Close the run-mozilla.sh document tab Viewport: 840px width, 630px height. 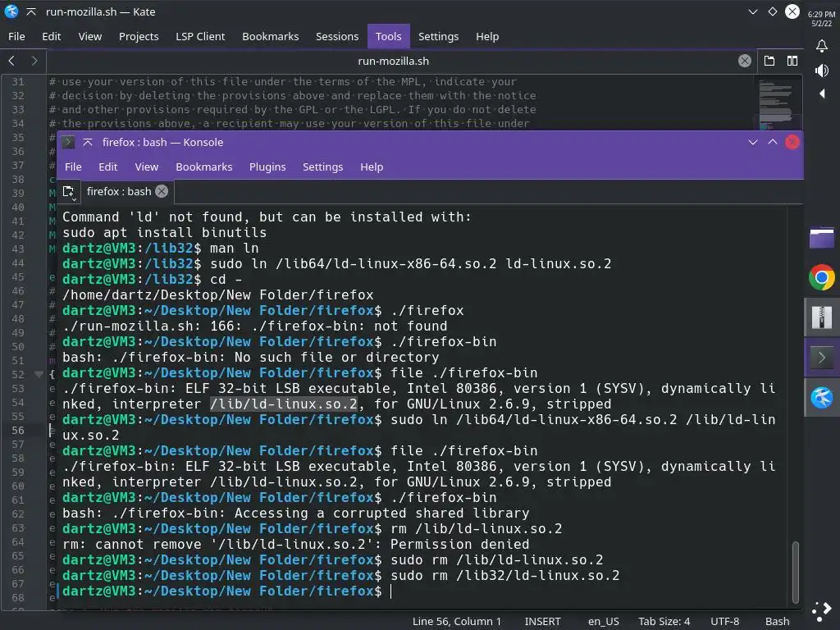coord(745,61)
